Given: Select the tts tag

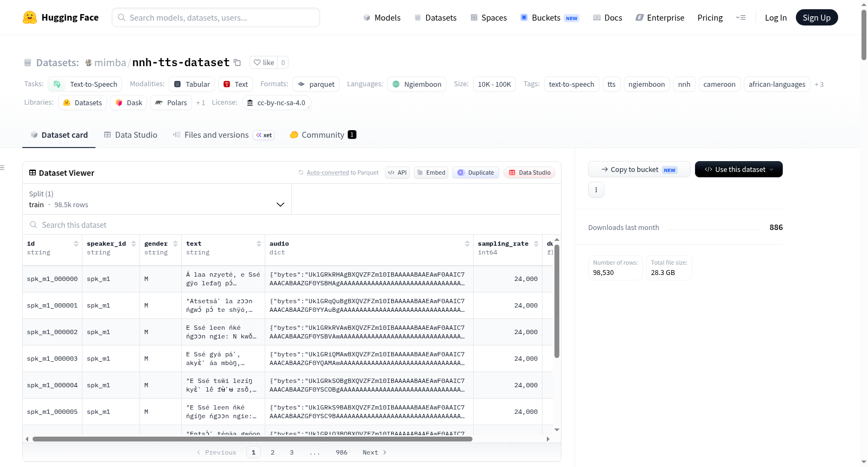Looking at the screenshot, I should coord(611,84).
